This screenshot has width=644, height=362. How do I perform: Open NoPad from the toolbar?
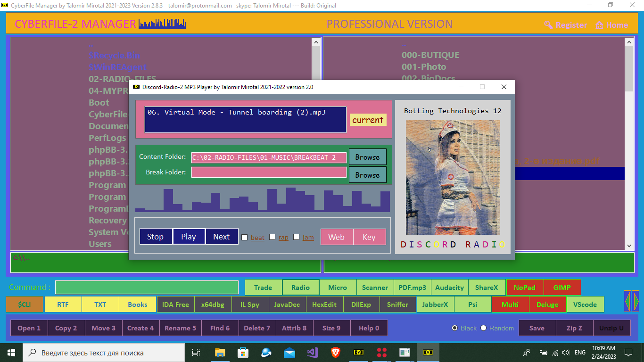(525, 288)
